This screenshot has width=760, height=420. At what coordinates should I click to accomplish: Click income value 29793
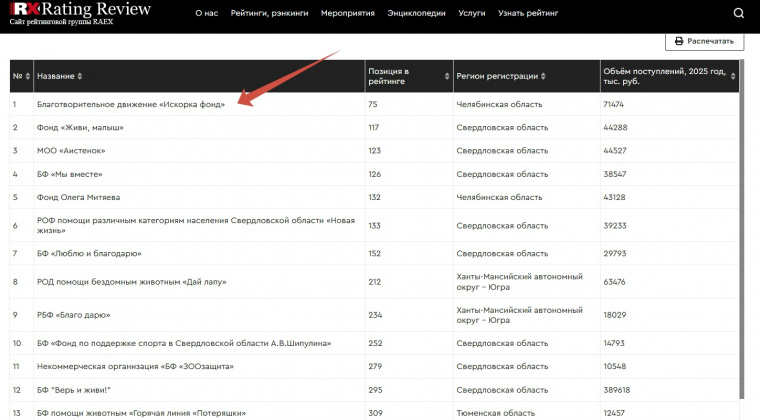tap(615, 253)
